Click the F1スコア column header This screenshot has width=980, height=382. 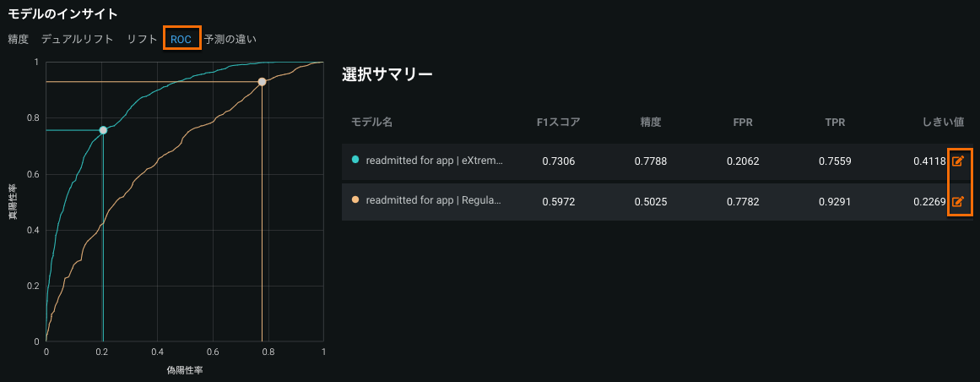point(558,123)
